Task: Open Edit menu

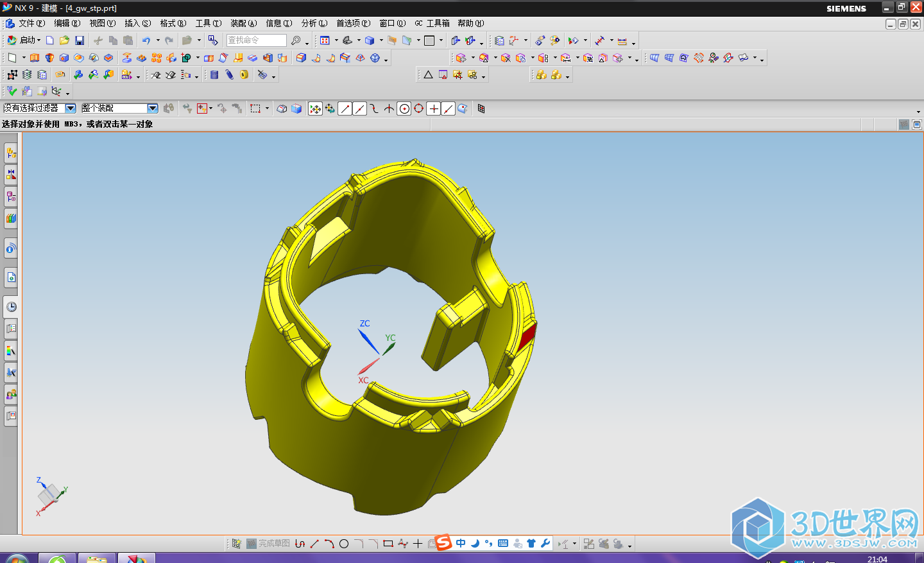Action: [67, 23]
